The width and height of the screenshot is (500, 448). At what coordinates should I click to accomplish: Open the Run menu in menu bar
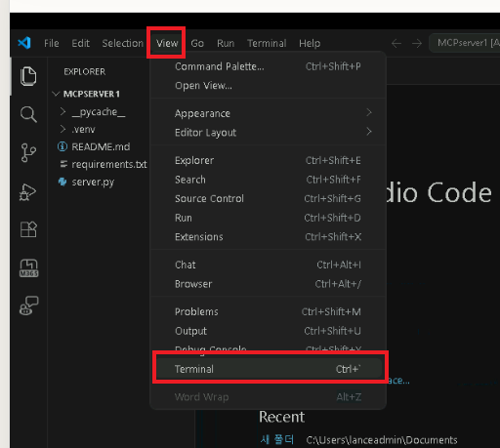(x=226, y=43)
